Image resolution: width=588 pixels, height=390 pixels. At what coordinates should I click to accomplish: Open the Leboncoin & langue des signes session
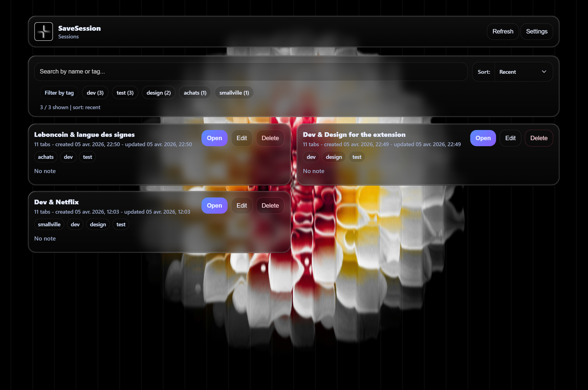click(x=214, y=138)
